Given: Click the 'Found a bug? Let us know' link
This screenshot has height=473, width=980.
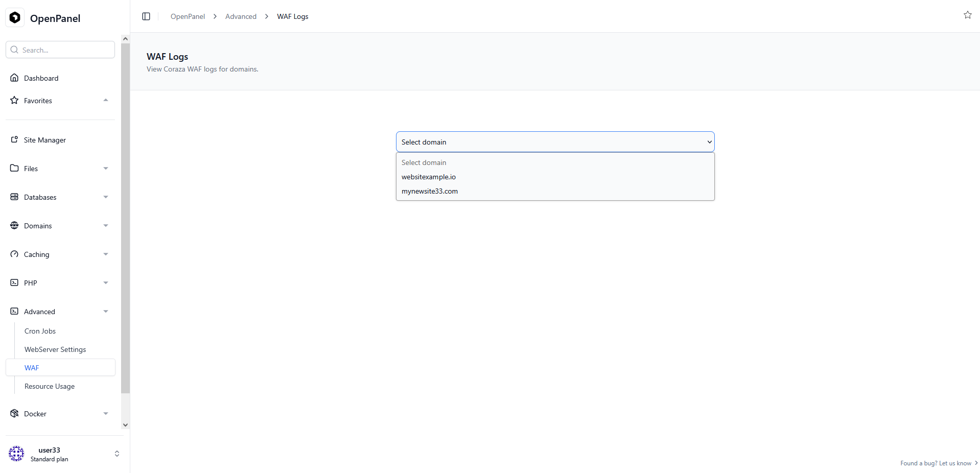Looking at the screenshot, I should [936, 463].
